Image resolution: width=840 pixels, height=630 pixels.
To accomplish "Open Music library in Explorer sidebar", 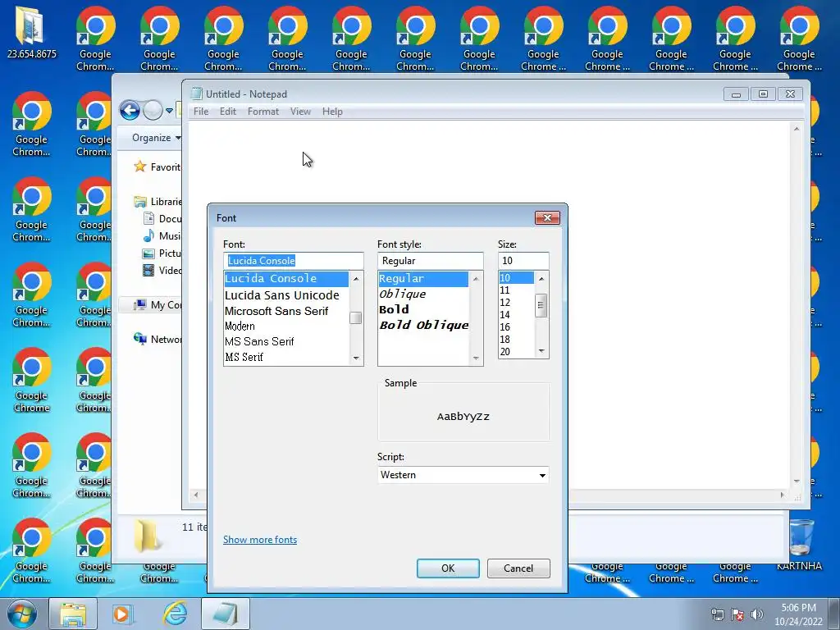I will tap(162, 235).
